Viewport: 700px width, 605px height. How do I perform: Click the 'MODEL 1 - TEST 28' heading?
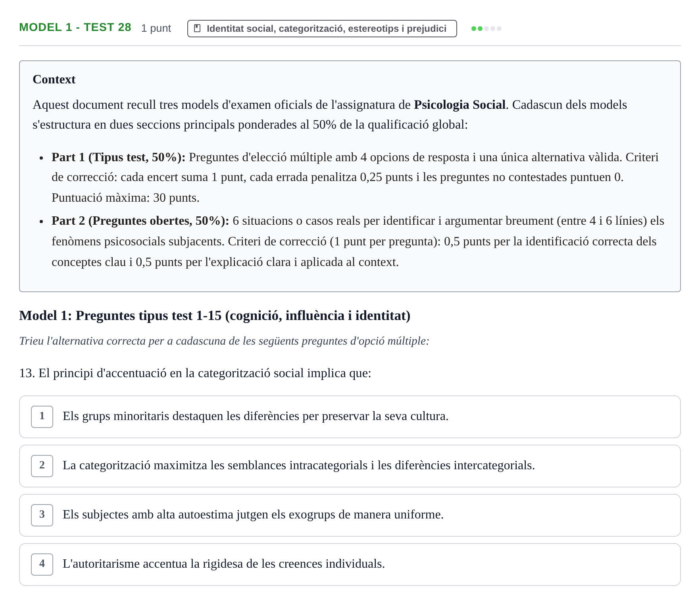pos(75,27)
